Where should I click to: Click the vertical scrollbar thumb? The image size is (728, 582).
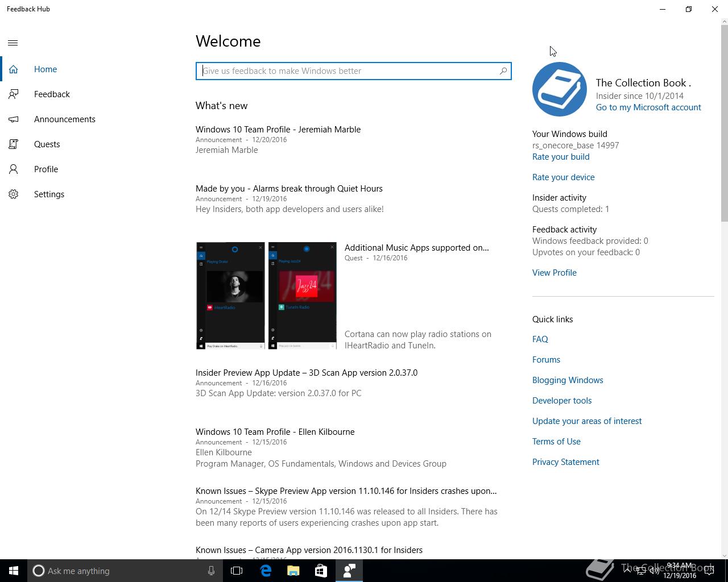[x=725, y=123]
